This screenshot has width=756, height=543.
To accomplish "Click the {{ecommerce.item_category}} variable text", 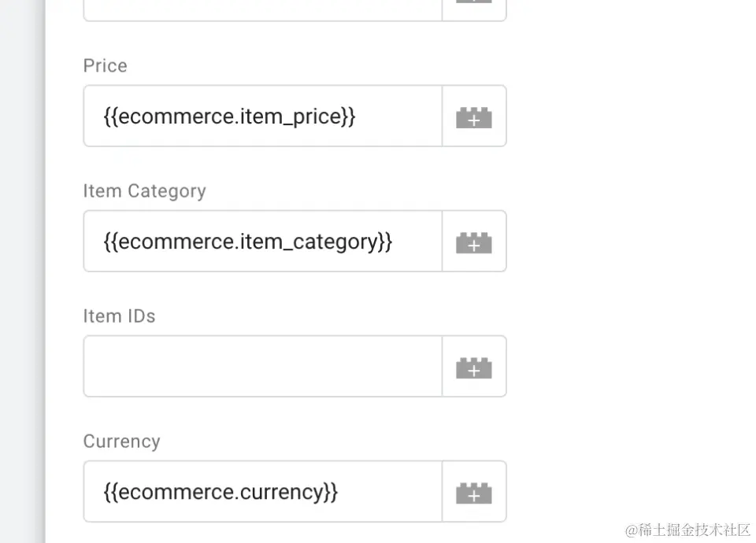I will pyautogui.click(x=247, y=242).
